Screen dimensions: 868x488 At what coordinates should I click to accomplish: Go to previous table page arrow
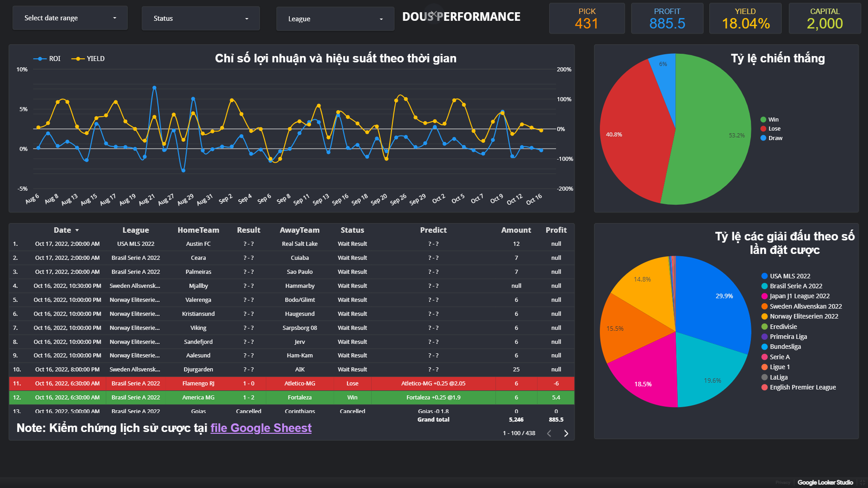coord(549,433)
